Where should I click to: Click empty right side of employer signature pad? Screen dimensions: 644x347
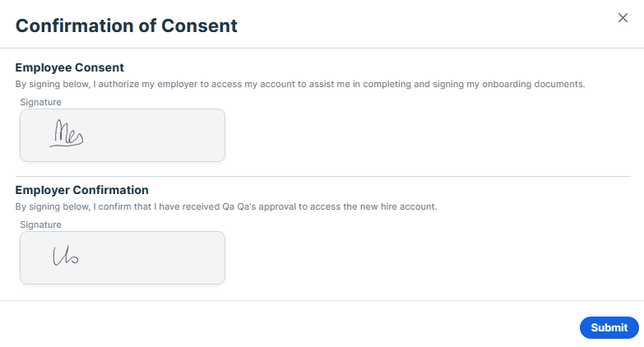tap(181, 257)
